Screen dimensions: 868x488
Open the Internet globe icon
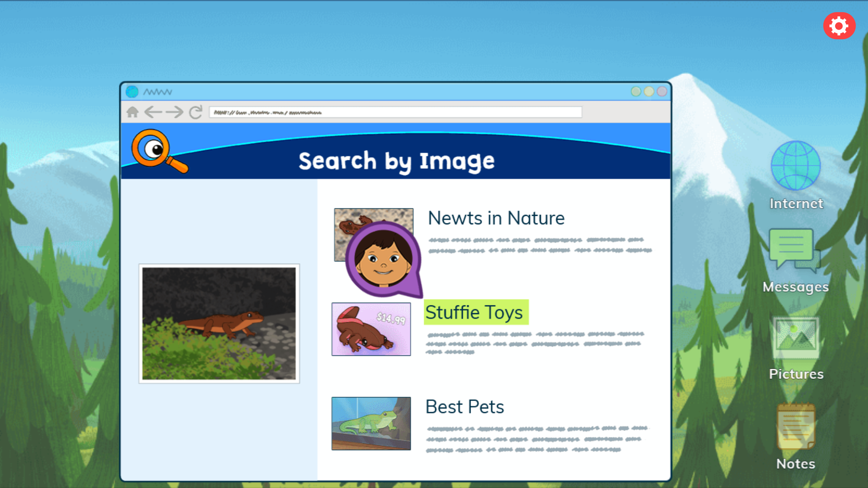(x=795, y=166)
